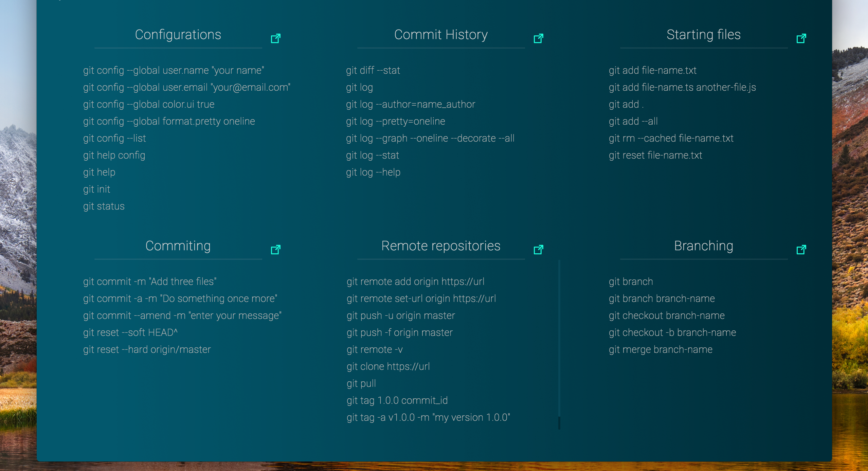Viewport: 868px width, 471px height.
Task: Open the Commit History external link icon
Action: tap(538, 38)
